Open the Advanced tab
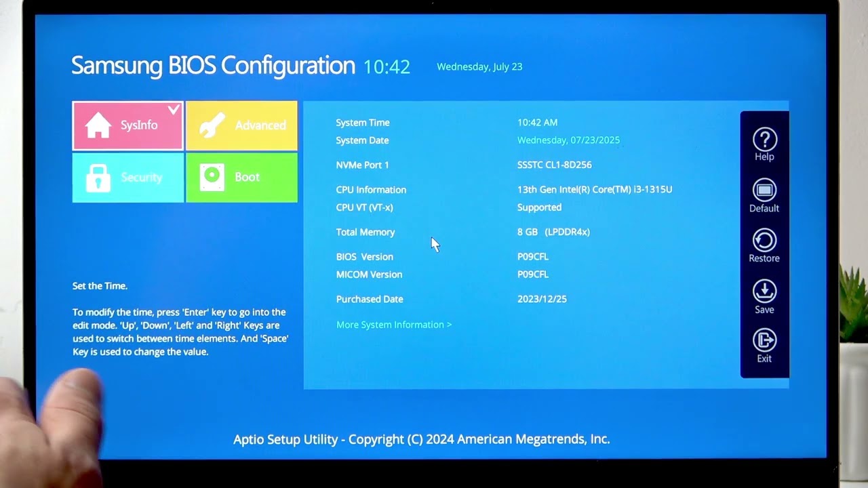 pyautogui.click(x=260, y=125)
